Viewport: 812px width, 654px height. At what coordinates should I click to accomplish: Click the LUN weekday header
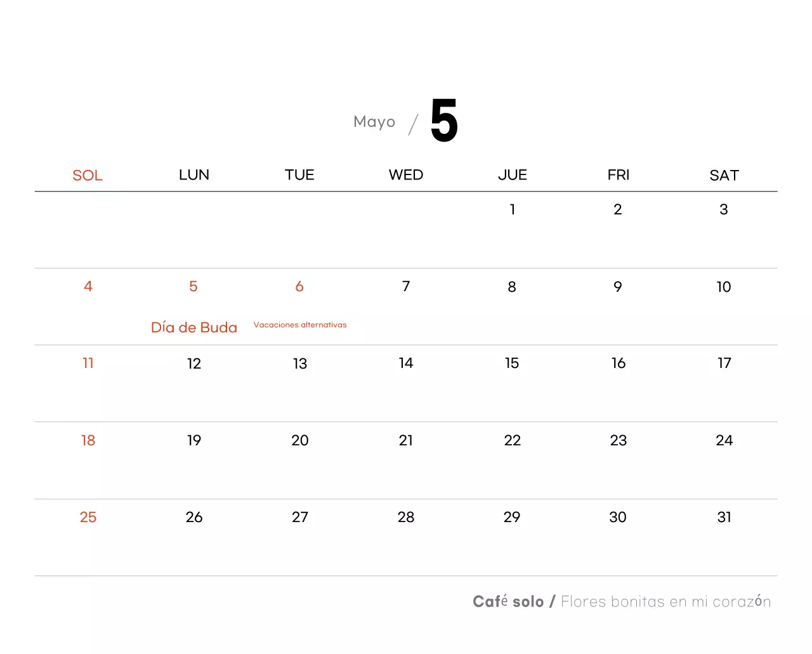tap(194, 175)
